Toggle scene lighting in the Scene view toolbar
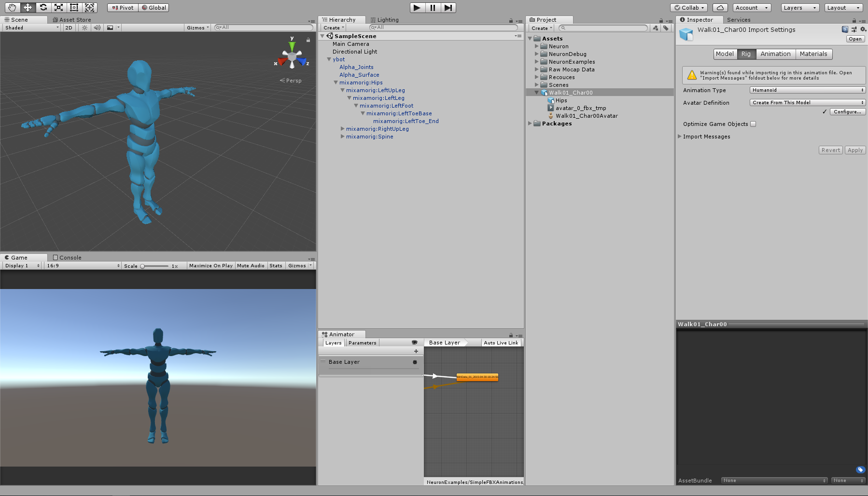The image size is (868, 496). tap(84, 28)
